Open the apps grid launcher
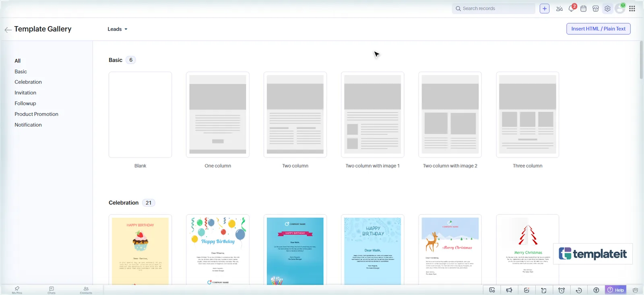Image resolution: width=644 pixels, height=295 pixels. [632, 8]
